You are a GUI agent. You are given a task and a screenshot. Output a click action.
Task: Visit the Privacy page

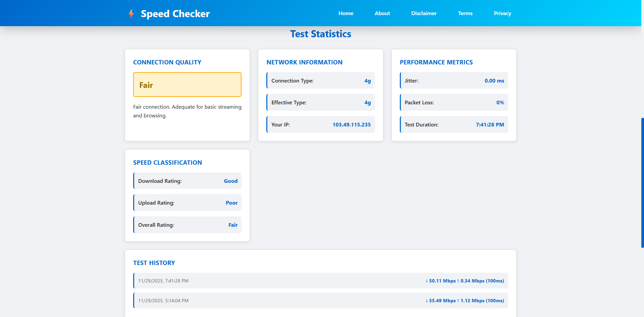pos(502,13)
